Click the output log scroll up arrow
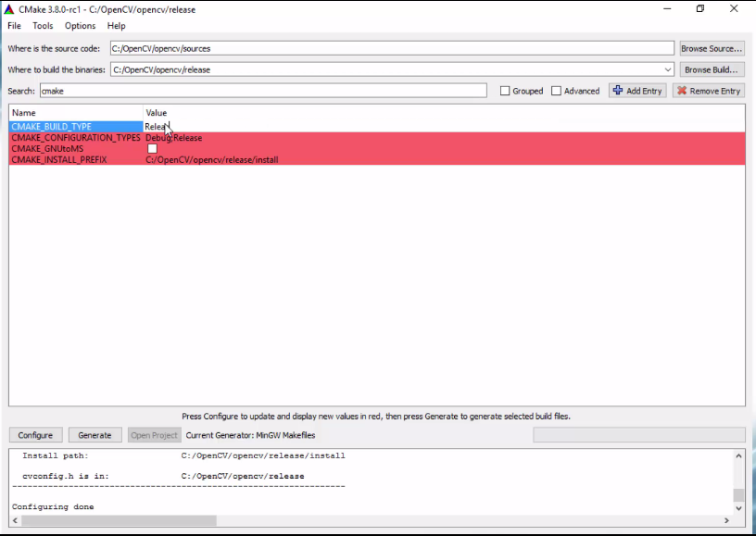 point(738,455)
